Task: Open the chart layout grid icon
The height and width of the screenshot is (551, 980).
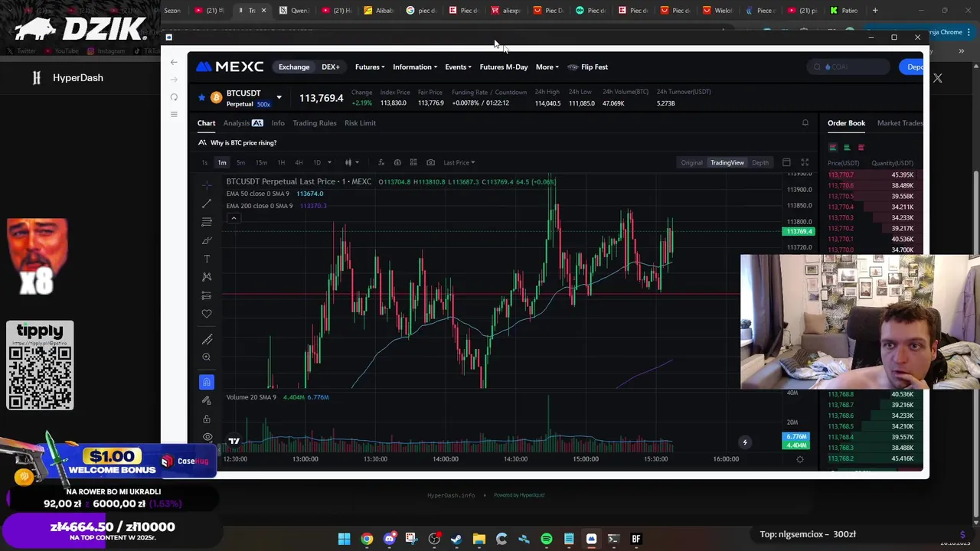Action: click(x=413, y=162)
